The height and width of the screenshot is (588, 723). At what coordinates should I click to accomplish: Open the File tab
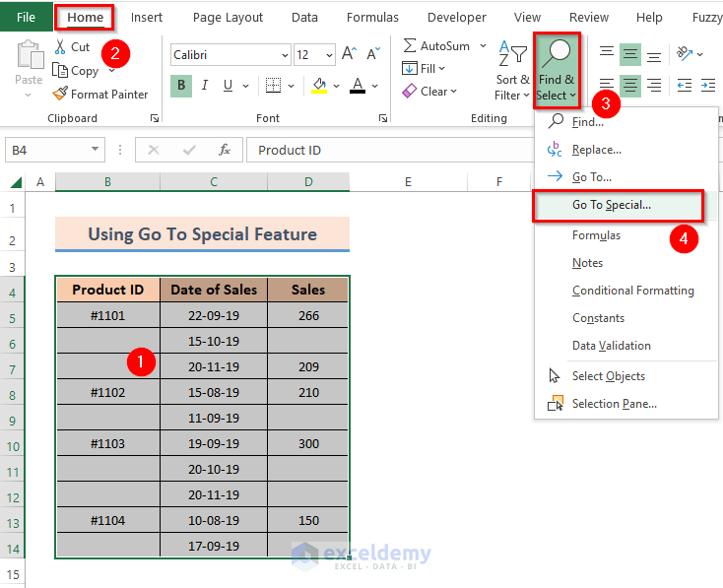[26, 17]
